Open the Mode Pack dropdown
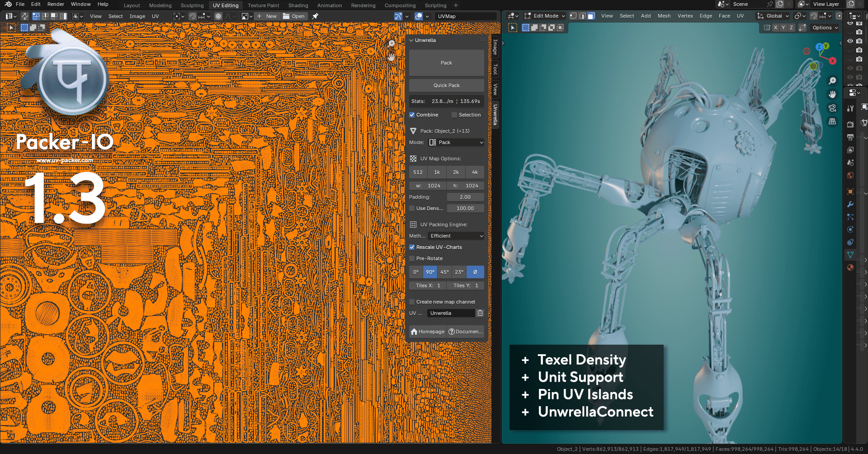This screenshot has height=454, width=868. [456, 142]
